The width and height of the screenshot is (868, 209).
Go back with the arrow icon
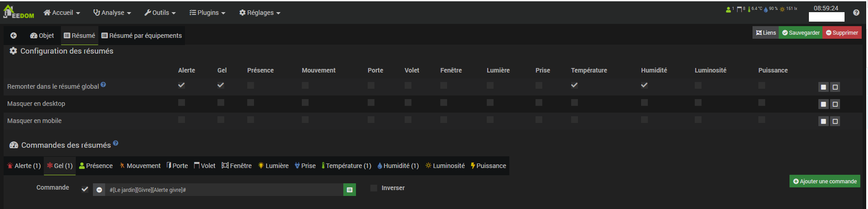point(14,36)
